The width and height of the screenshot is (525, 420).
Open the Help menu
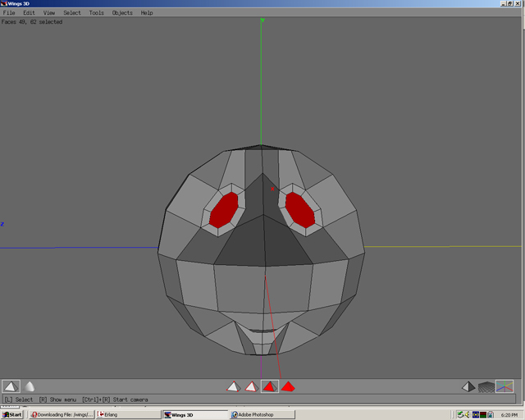(147, 13)
